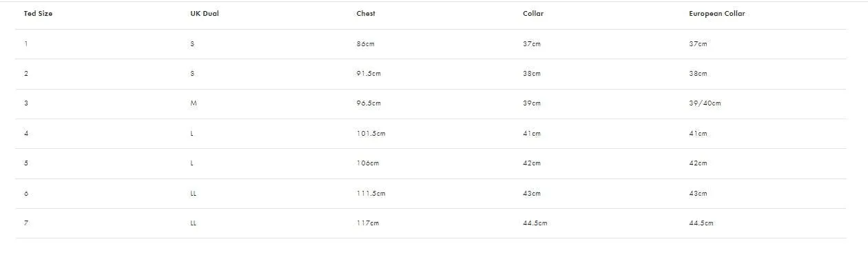Select Ted Size 7 cell
This screenshot has width=868, height=255.
pyautogui.click(x=25, y=223)
